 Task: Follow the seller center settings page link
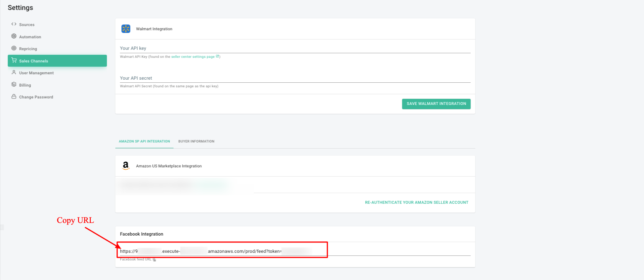tap(193, 57)
